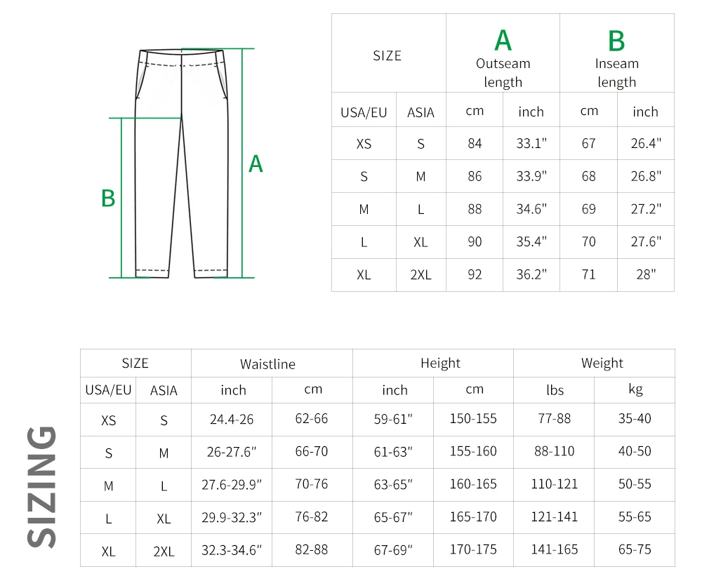
Task: Select the 33.1" outseam cell
Action: pyautogui.click(x=531, y=144)
